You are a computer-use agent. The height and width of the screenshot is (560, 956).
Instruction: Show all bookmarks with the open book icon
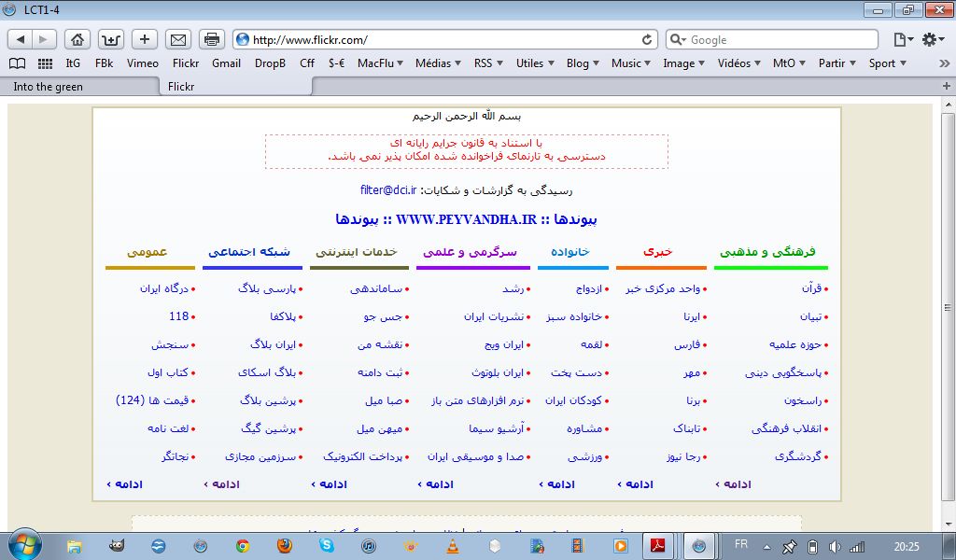click(x=17, y=63)
